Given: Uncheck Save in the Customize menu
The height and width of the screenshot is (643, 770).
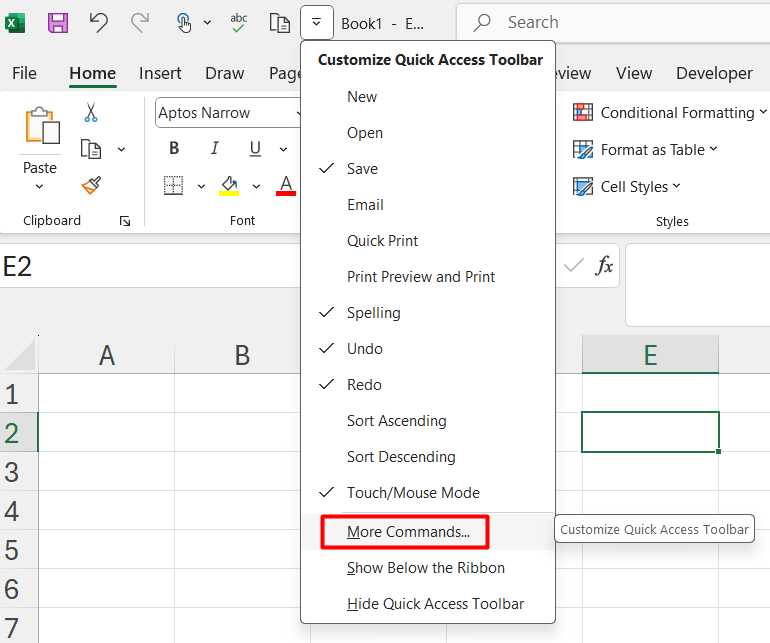Looking at the screenshot, I should point(362,169).
